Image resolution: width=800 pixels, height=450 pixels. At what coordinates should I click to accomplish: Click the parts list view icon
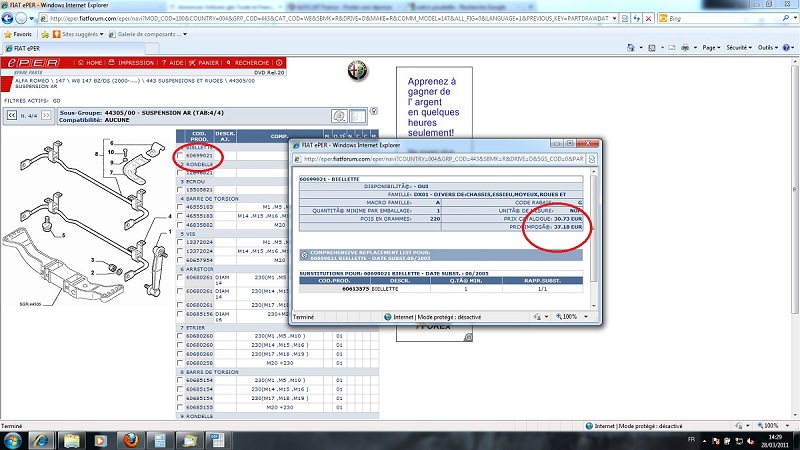click(358, 116)
